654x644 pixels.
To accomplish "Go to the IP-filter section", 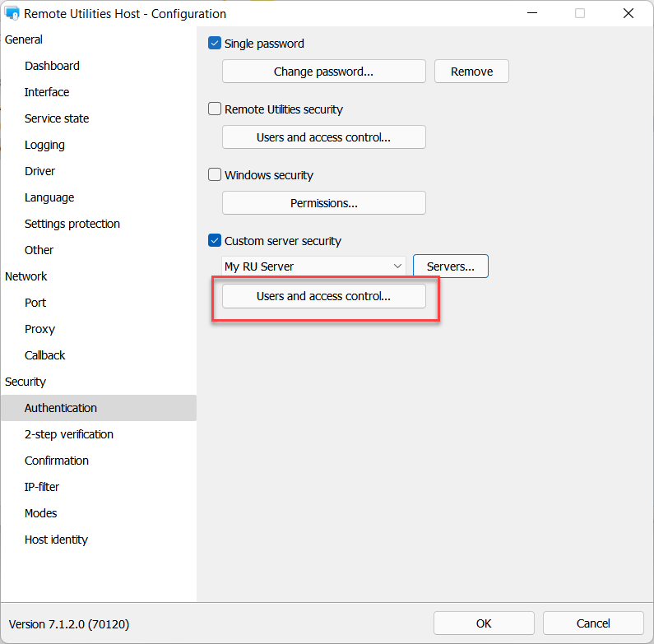I will 43,487.
